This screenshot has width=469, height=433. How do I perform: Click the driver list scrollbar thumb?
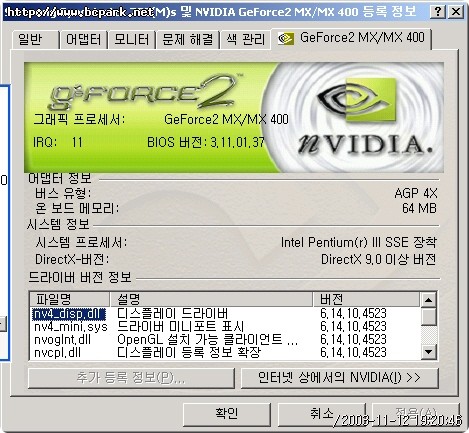coord(428,317)
